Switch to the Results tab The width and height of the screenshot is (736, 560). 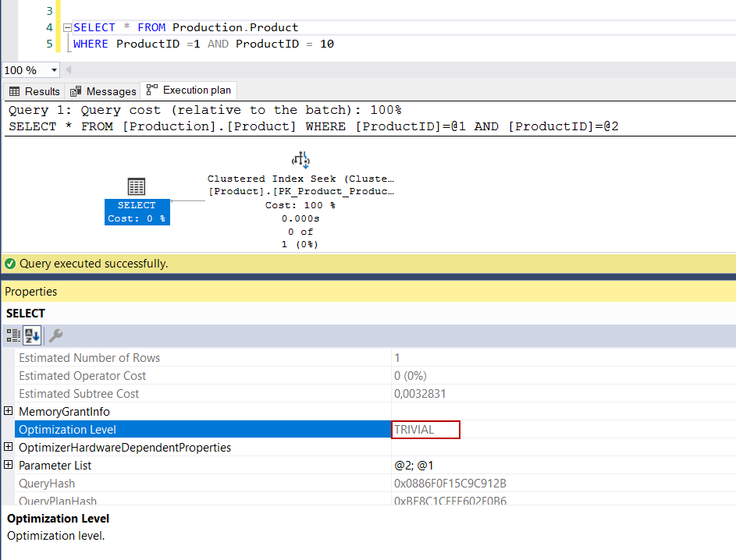(x=34, y=91)
